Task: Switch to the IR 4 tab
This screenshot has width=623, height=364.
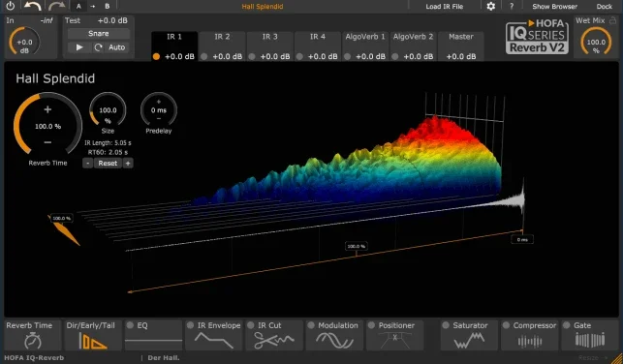Action: pos(318,46)
